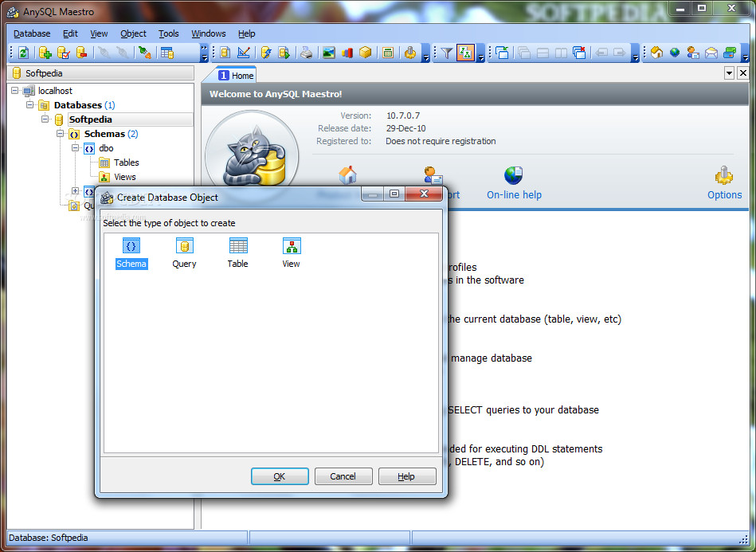This screenshot has width=756, height=552.
Task: Open first toolbar overflow arrow
Action: (205, 53)
